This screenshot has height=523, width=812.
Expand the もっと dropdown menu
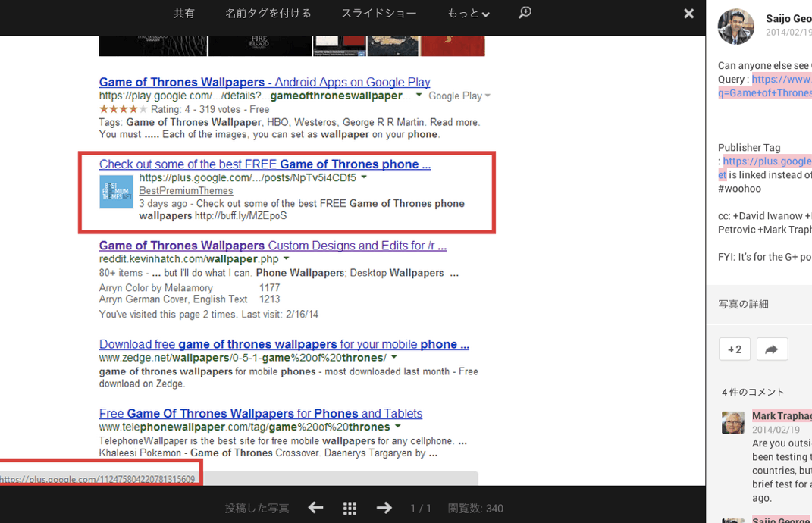[468, 14]
